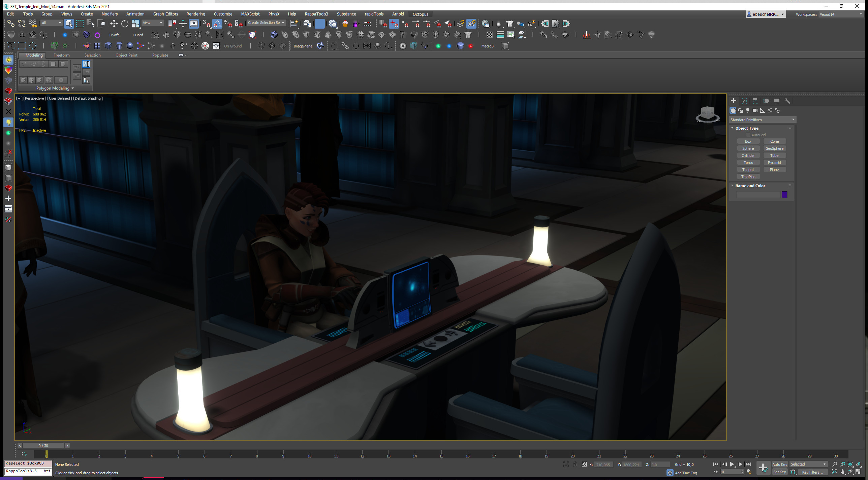Choose the Rectangular Selection Region tool
The image size is (868, 480).
(x=80, y=24)
